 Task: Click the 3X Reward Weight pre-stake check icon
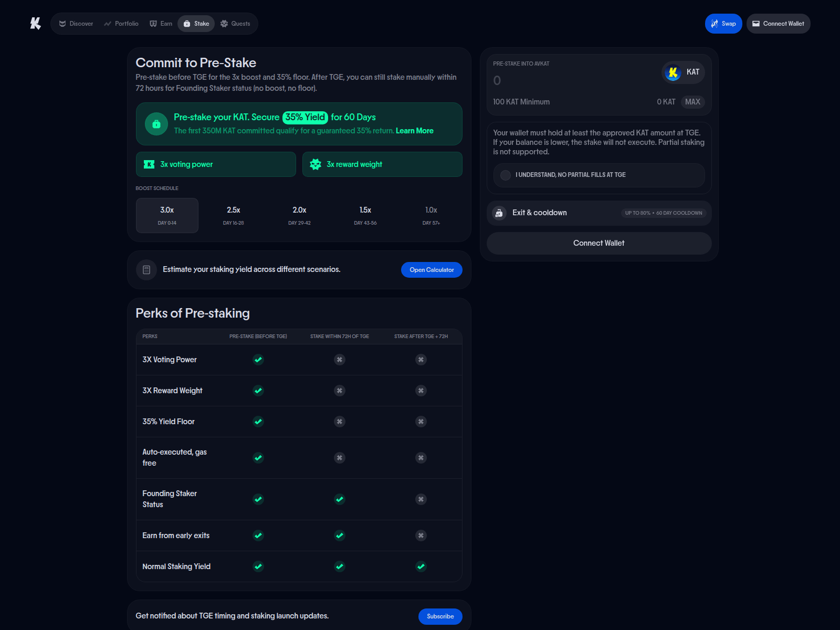[x=258, y=391]
